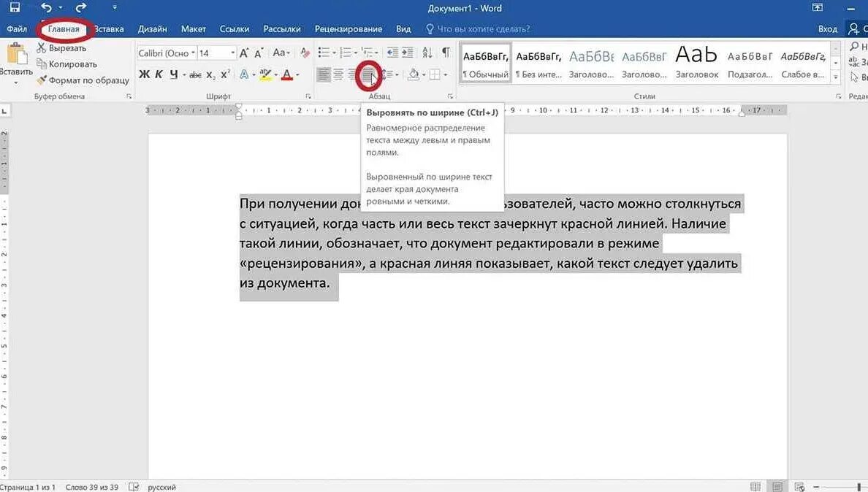
Task: Save document with the floppy disk icon
Action: click(15, 8)
